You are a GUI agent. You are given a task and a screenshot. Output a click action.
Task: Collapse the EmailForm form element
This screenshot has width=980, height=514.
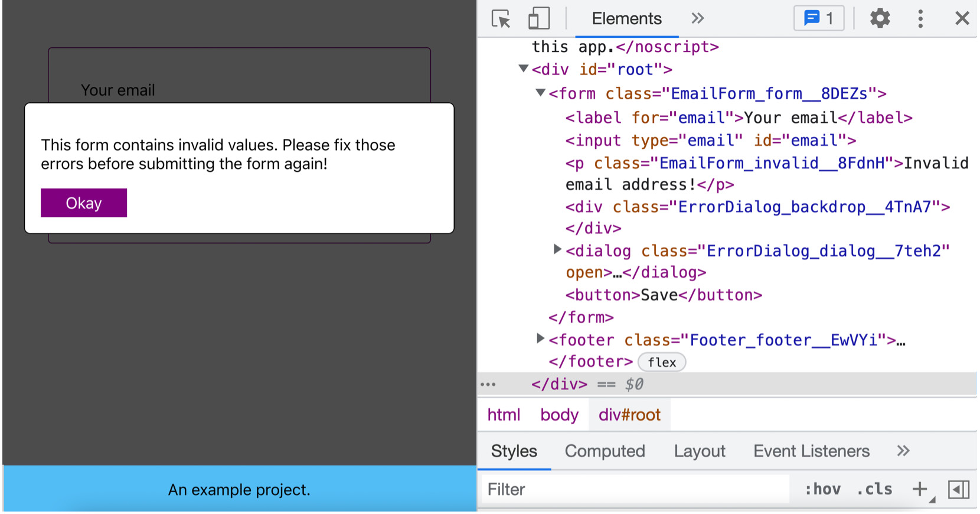[x=540, y=93]
